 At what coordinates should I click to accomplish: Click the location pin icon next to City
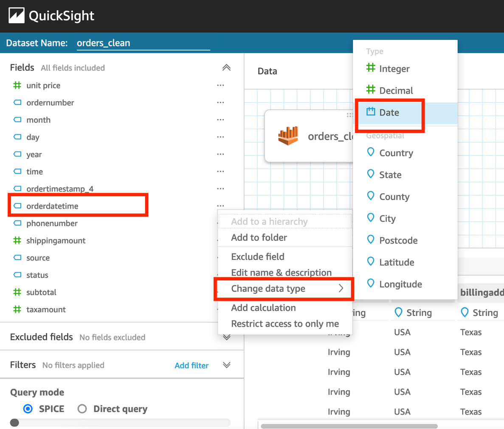pyautogui.click(x=371, y=218)
